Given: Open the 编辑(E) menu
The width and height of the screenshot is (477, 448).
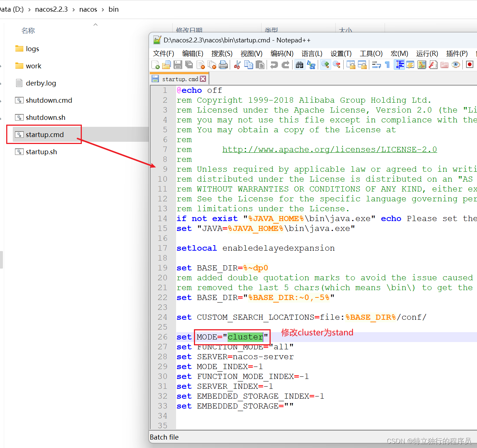Looking at the screenshot, I should (193, 54).
